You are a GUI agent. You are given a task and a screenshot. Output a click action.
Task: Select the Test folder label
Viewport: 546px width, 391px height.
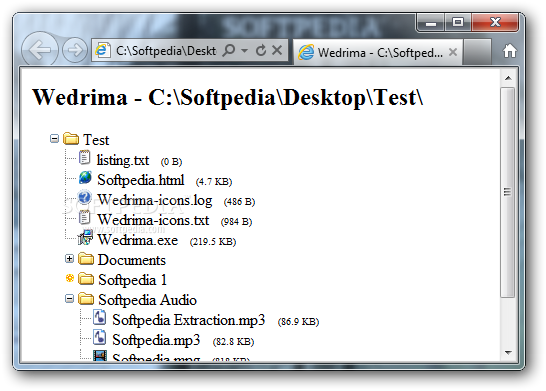(x=96, y=140)
